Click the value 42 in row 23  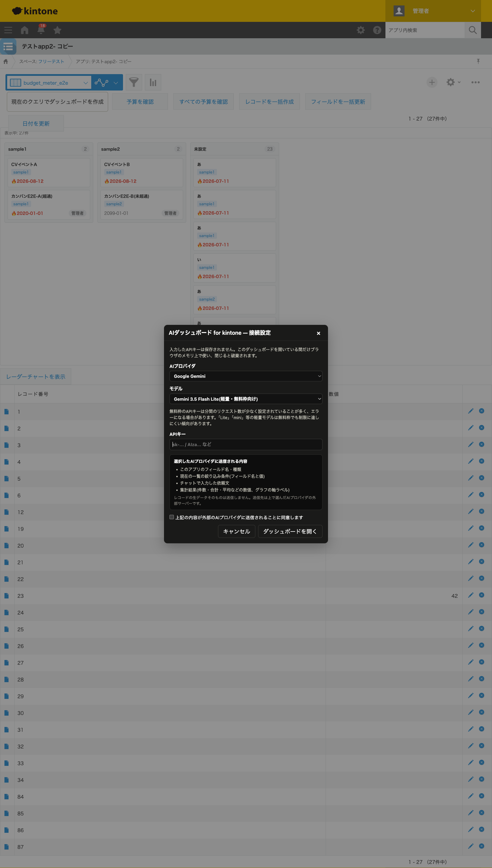pos(454,596)
